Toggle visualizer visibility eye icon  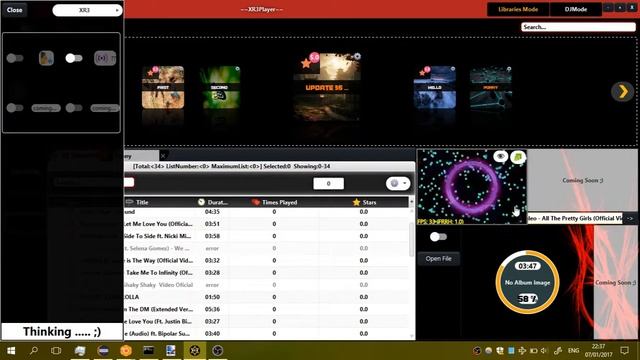(500, 156)
